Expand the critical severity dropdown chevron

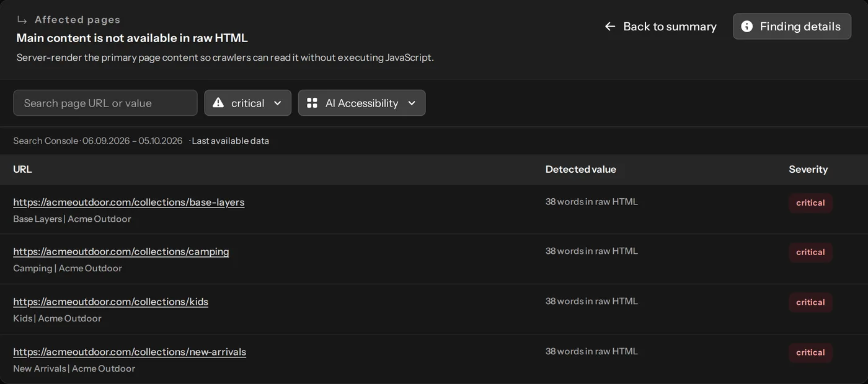coord(278,103)
